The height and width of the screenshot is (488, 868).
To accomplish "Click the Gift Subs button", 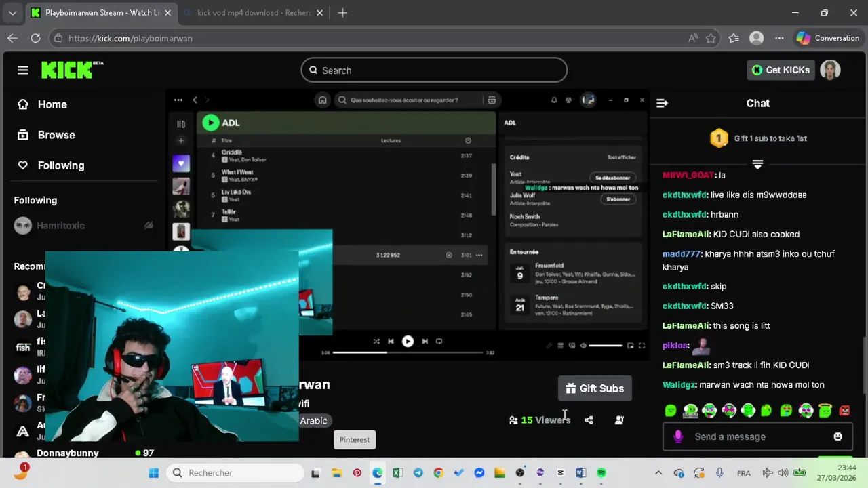I will 595,388.
